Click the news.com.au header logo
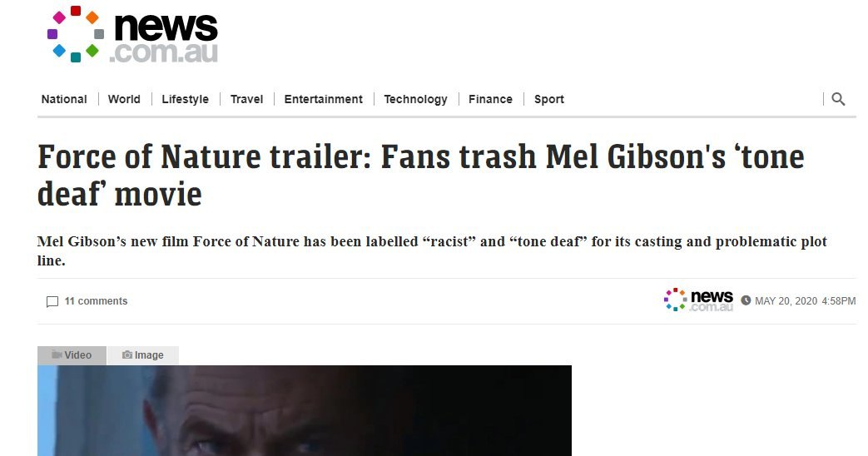The height and width of the screenshot is (456, 868). click(x=133, y=34)
